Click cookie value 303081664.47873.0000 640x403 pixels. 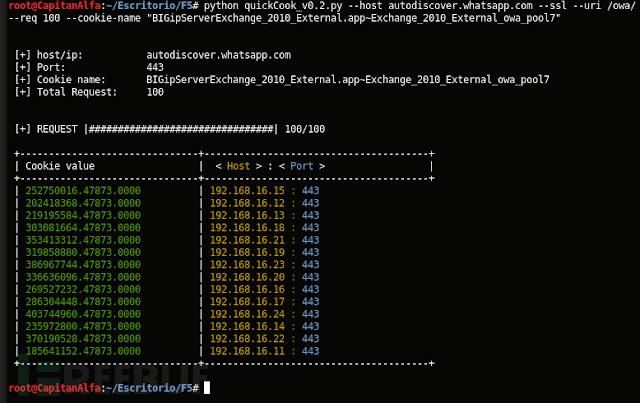[83, 227]
